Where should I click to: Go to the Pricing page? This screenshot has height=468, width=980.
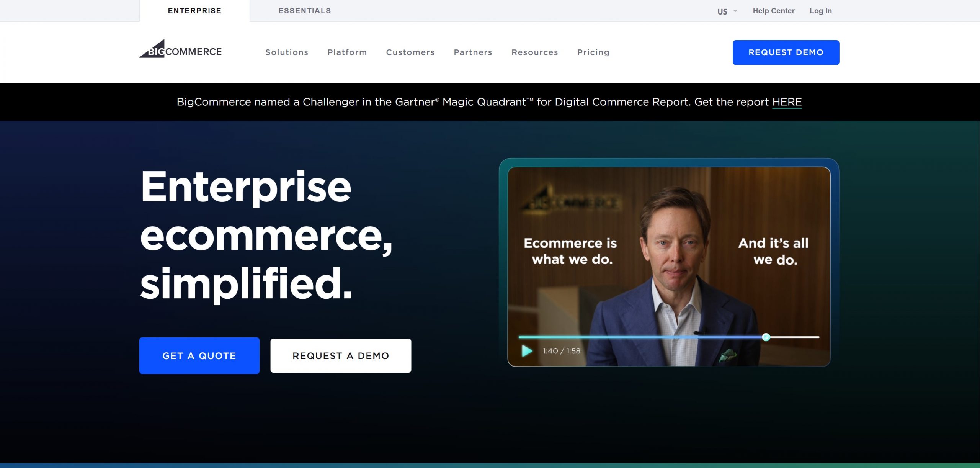tap(593, 52)
